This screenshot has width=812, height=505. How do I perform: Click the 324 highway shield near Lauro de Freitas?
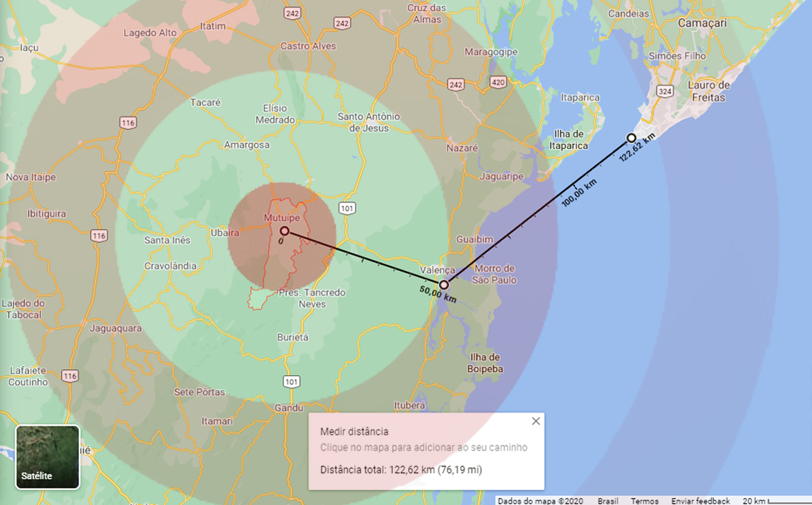coord(665,92)
